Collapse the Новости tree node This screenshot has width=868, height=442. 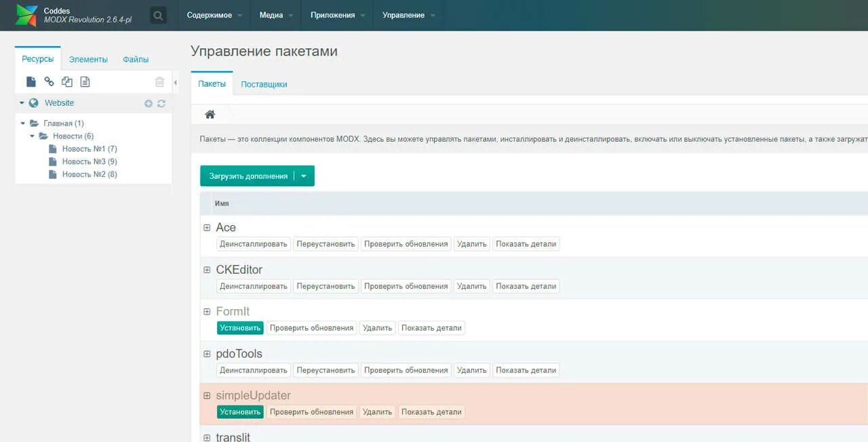(33, 136)
